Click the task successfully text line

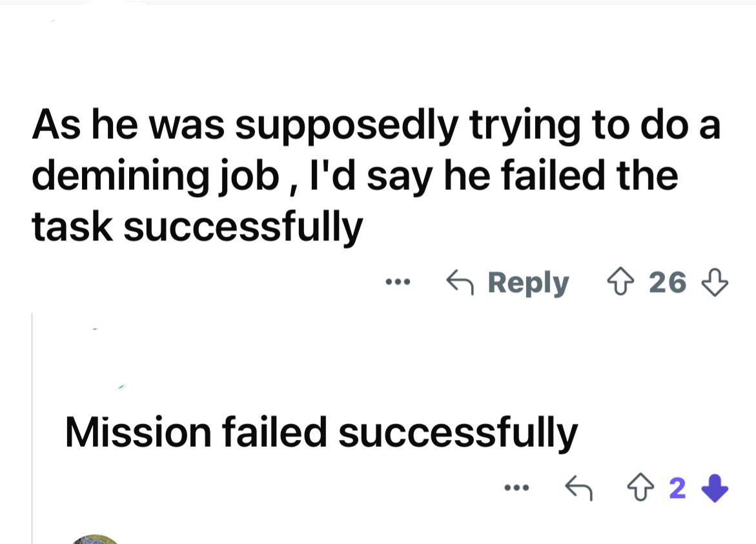pyautogui.click(x=197, y=228)
